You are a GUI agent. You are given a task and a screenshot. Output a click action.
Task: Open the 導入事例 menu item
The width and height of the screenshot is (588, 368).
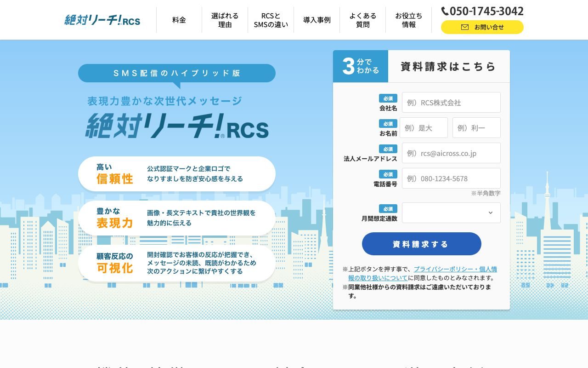tap(317, 20)
